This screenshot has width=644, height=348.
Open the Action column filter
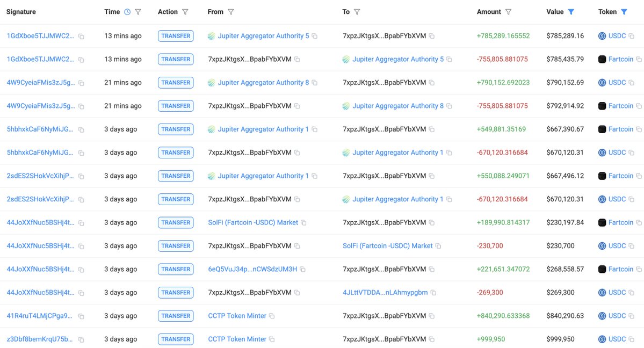coord(185,12)
